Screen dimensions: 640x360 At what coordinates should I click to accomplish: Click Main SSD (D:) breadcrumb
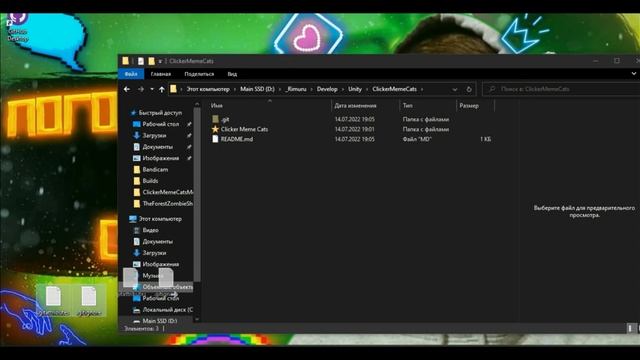coord(257,89)
